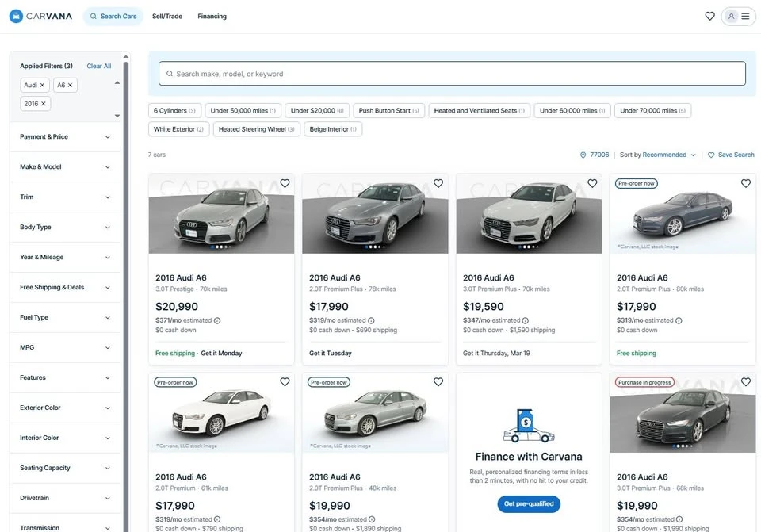
Task: Favorite the 48k miles pre-order car
Action: pyautogui.click(x=438, y=382)
